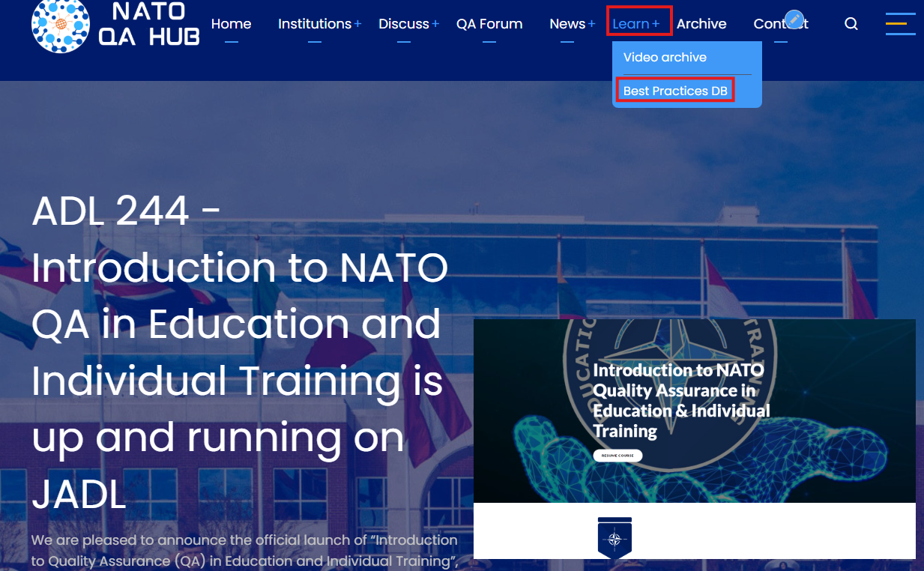Navigate to the Home page
The height and width of the screenshot is (571, 924).
[232, 23]
